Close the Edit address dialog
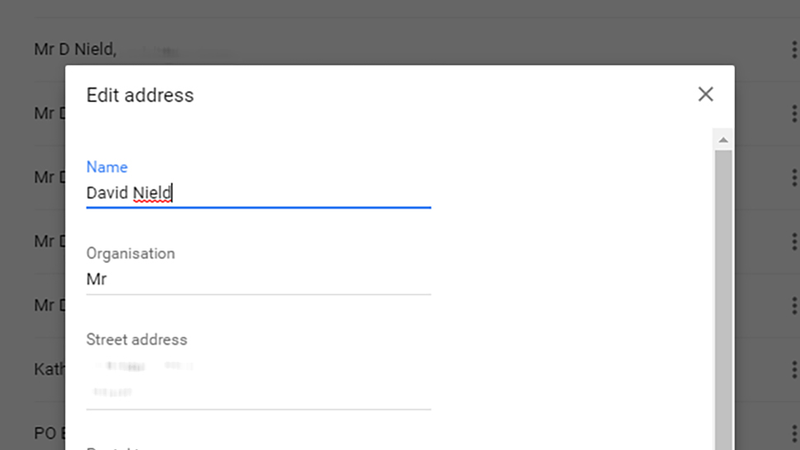Image resolution: width=800 pixels, height=450 pixels. [x=706, y=94]
